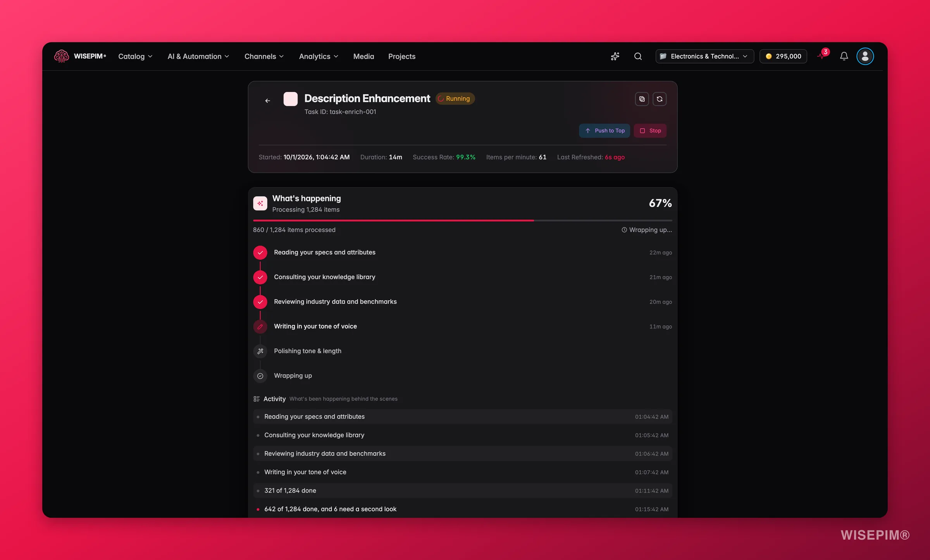The height and width of the screenshot is (560, 930).
Task: Expand the AI & Automation menu
Action: (x=198, y=57)
